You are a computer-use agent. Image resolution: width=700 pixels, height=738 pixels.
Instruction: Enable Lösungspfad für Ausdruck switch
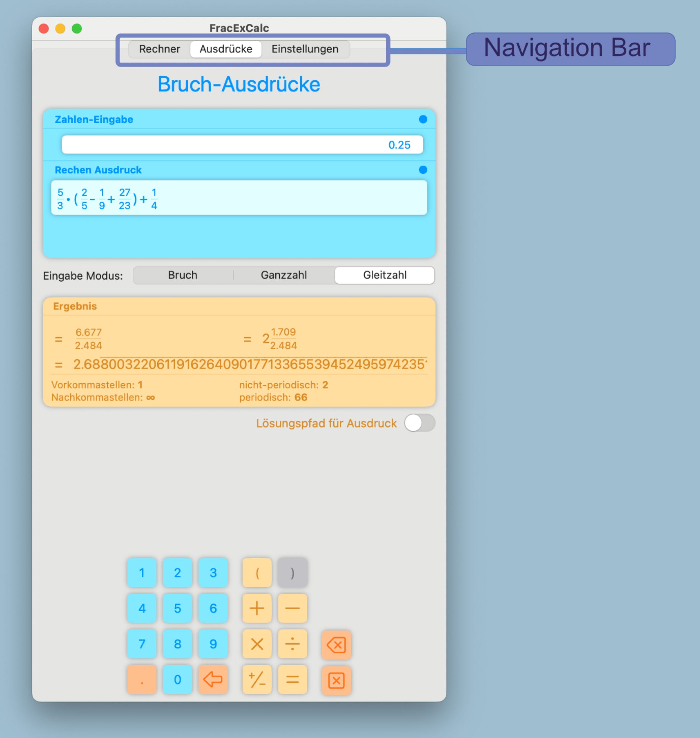coord(419,423)
